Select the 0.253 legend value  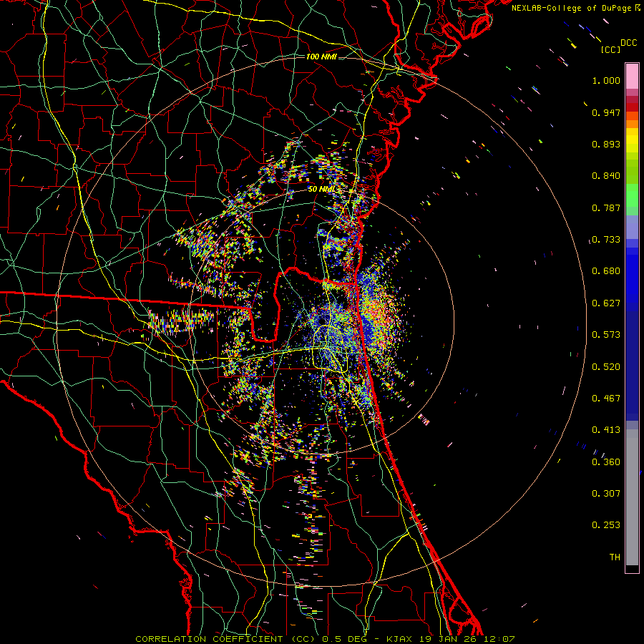[x=606, y=525]
